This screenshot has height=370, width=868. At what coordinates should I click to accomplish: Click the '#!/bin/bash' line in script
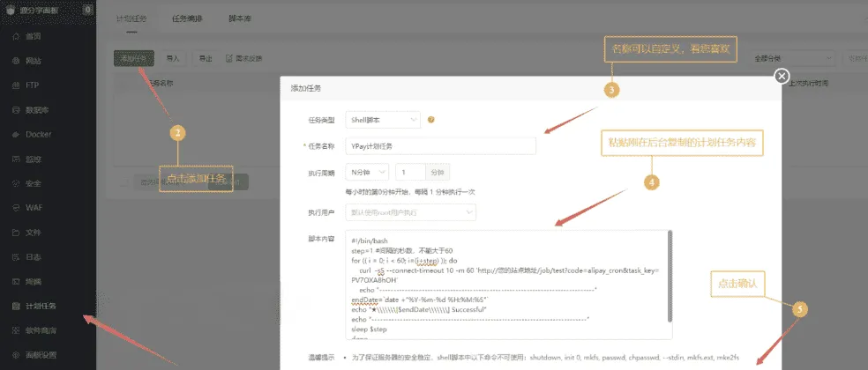[x=370, y=241]
